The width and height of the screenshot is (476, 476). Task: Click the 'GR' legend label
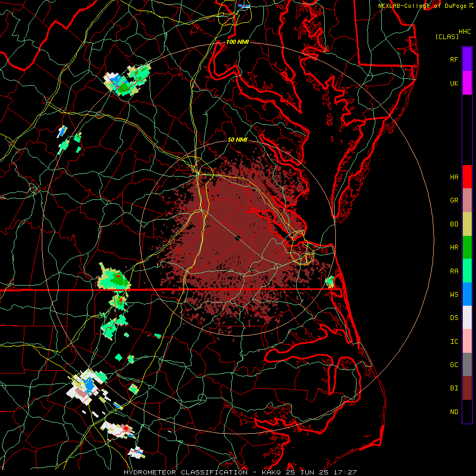coord(454,200)
